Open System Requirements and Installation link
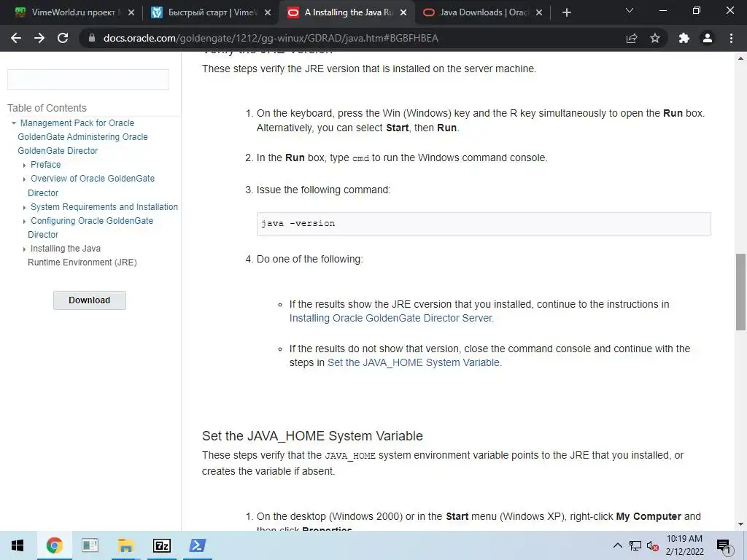 pyautogui.click(x=104, y=206)
